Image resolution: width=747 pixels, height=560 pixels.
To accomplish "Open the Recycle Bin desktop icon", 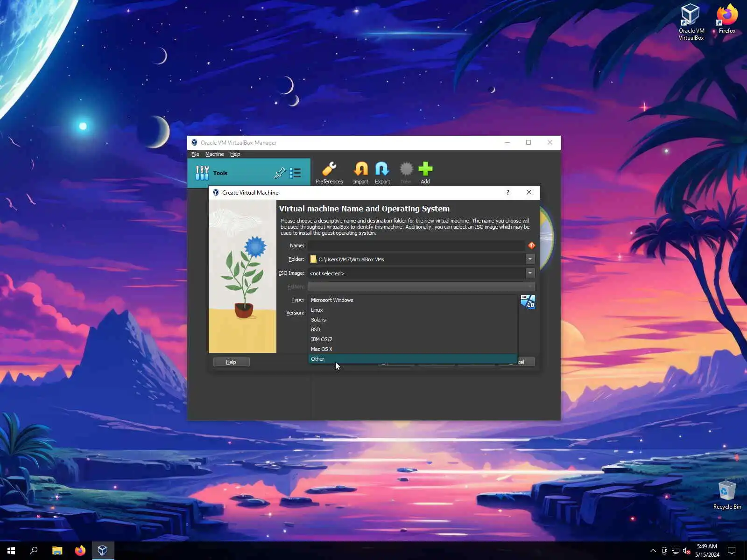I will pyautogui.click(x=727, y=495).
